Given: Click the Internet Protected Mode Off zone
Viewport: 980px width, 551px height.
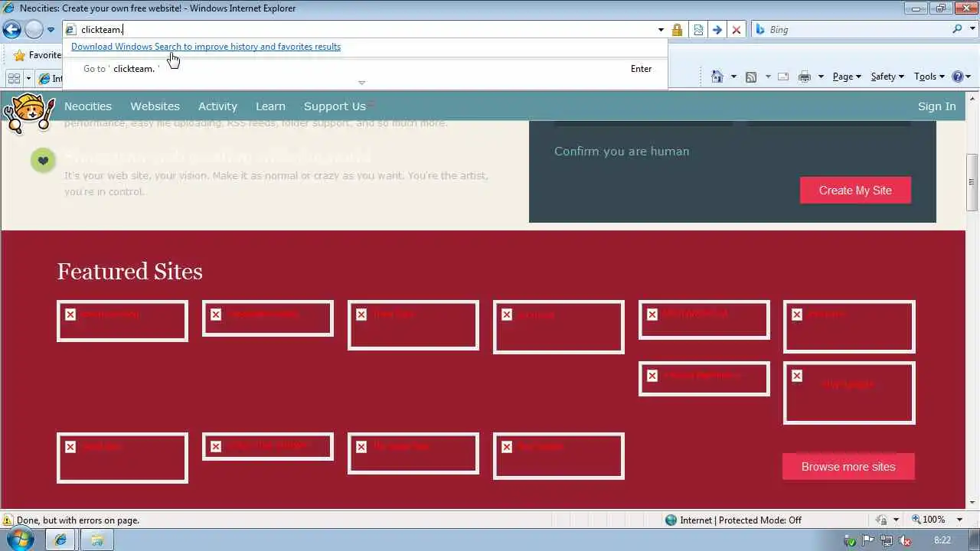Looking at the screenshot, I should click(733, 520).
